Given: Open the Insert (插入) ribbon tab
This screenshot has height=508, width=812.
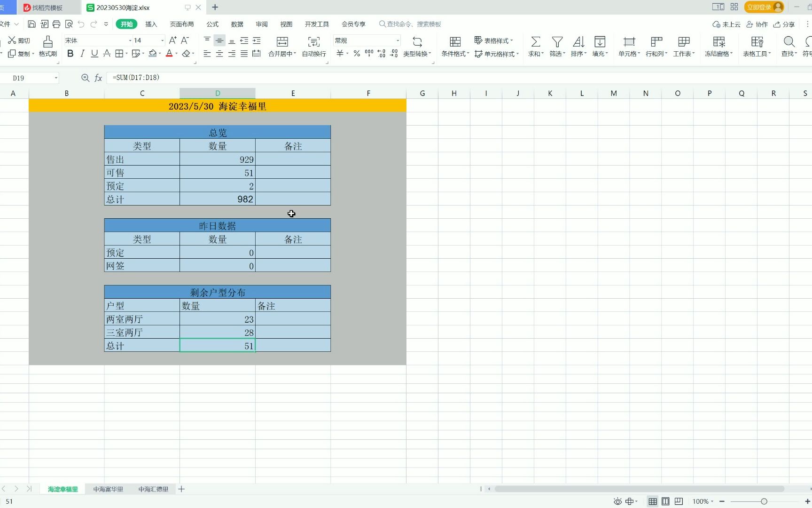Looking at the screenshot, I should pos(151,24).
